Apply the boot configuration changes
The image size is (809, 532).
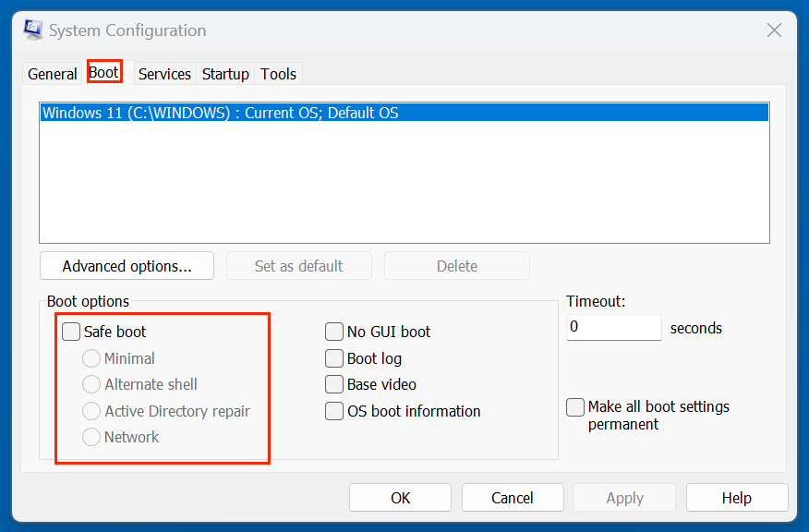624,497
